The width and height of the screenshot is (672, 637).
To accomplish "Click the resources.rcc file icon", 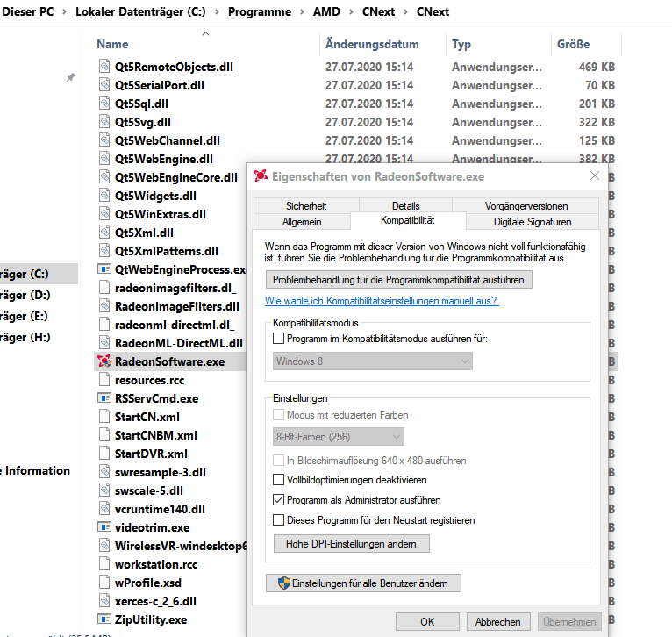I will [104, 380].
